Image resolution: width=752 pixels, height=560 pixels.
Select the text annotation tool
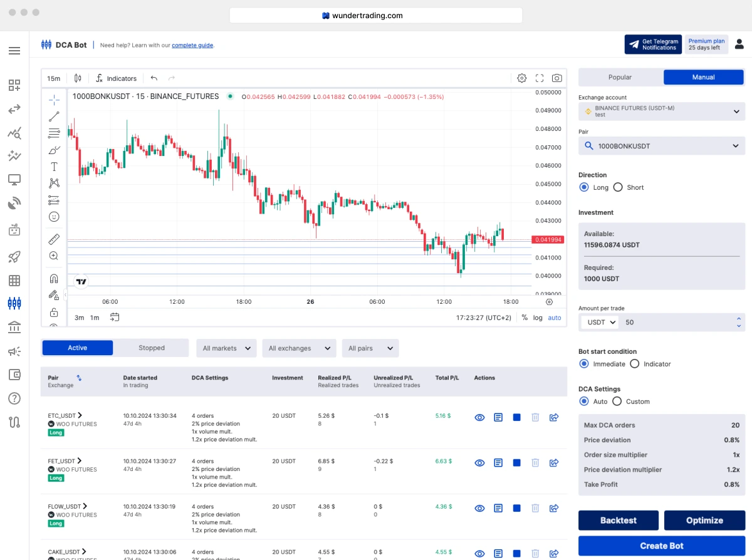(54, 167)
